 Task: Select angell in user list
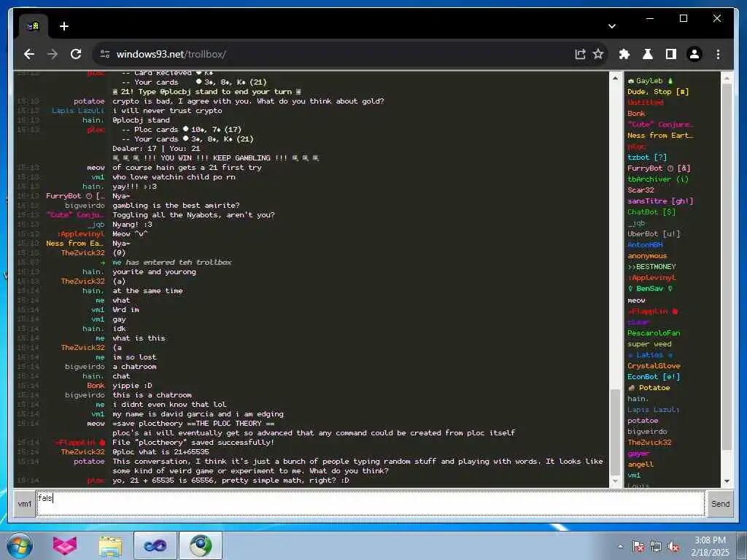640,464
